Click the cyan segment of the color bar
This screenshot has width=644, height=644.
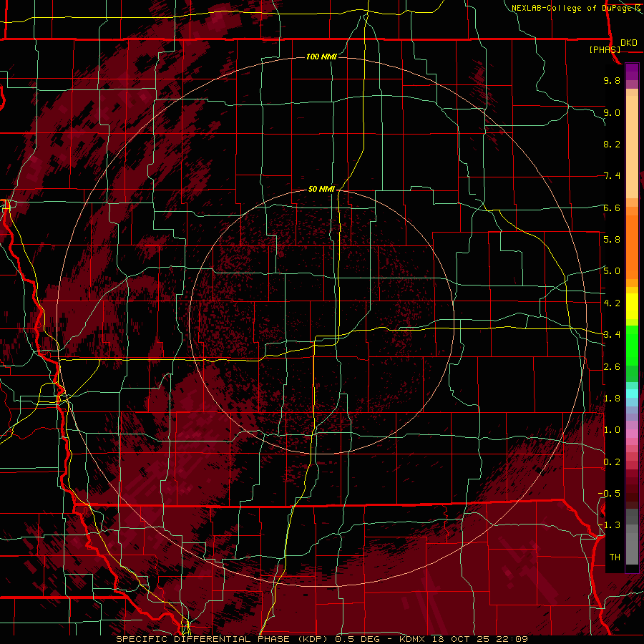(632, 394)
